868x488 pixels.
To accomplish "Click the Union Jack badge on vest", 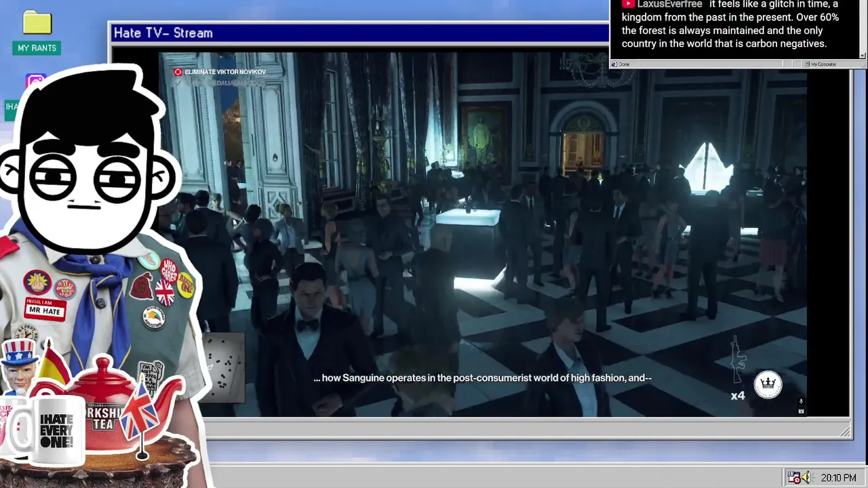I will pos(165,291).
